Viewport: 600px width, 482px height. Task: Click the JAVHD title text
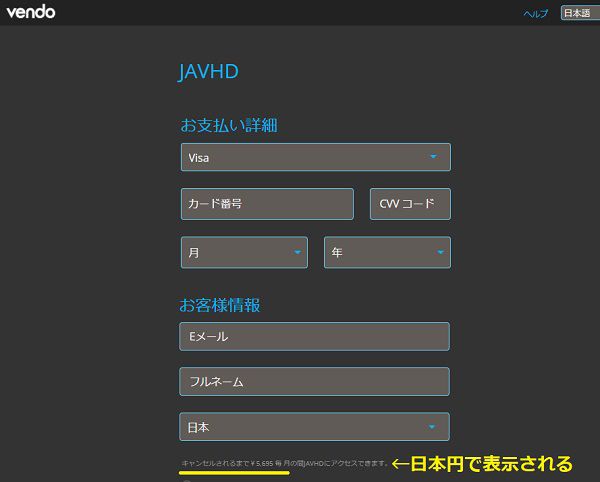[209, 72]
